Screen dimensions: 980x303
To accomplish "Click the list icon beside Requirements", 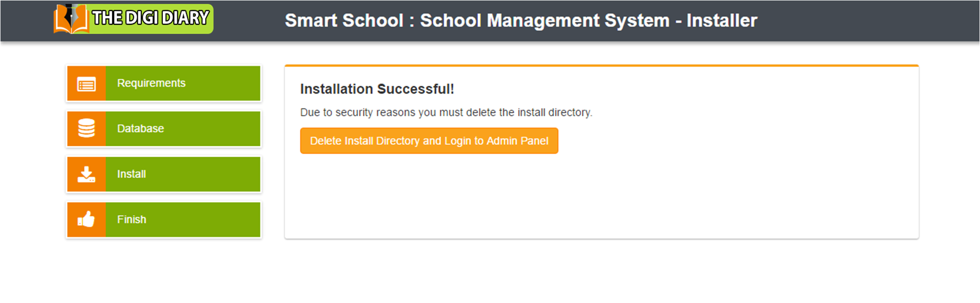I will coord(87,84).
